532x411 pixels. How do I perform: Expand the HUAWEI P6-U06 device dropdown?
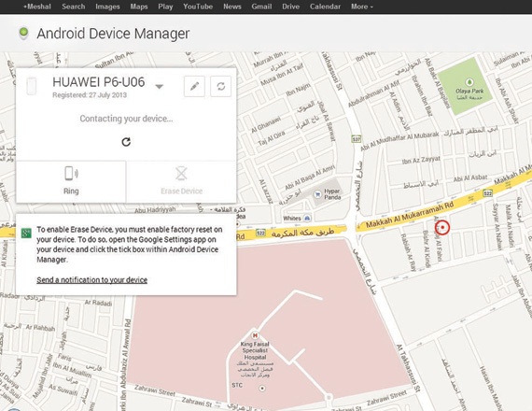(x=159, y=86)
